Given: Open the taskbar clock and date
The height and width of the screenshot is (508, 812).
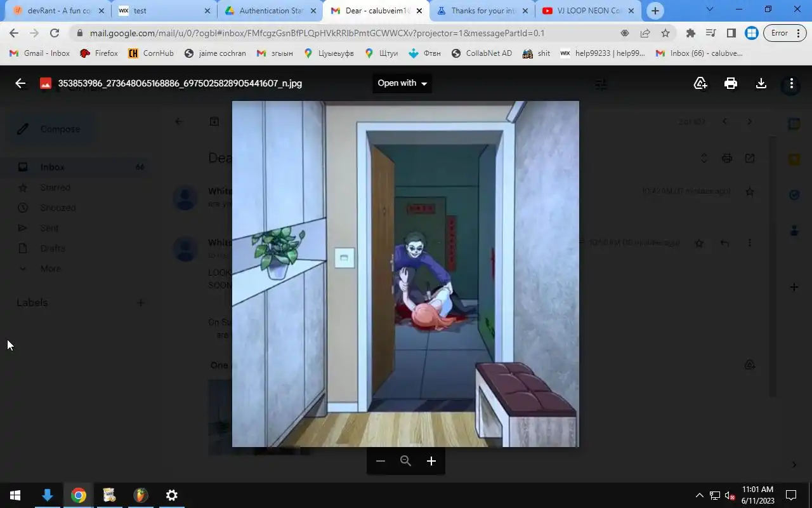Looking at the screenshot, I should pyautogui.click(x=758, y=495).
